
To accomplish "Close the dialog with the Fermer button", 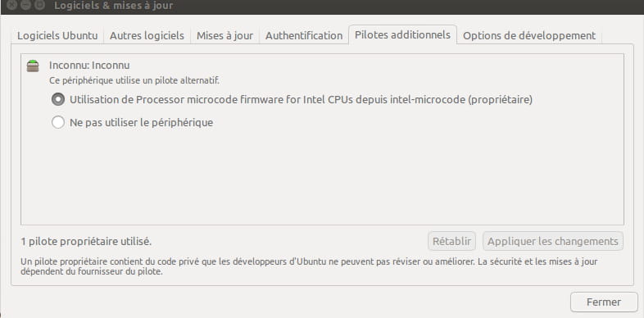I will click(x=604, y=302).
